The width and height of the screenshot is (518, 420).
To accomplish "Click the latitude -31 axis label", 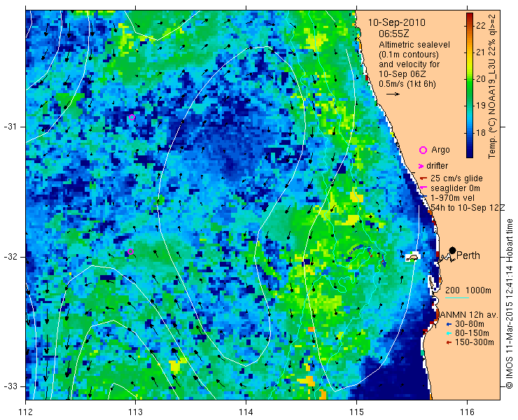I will (10, 127).
